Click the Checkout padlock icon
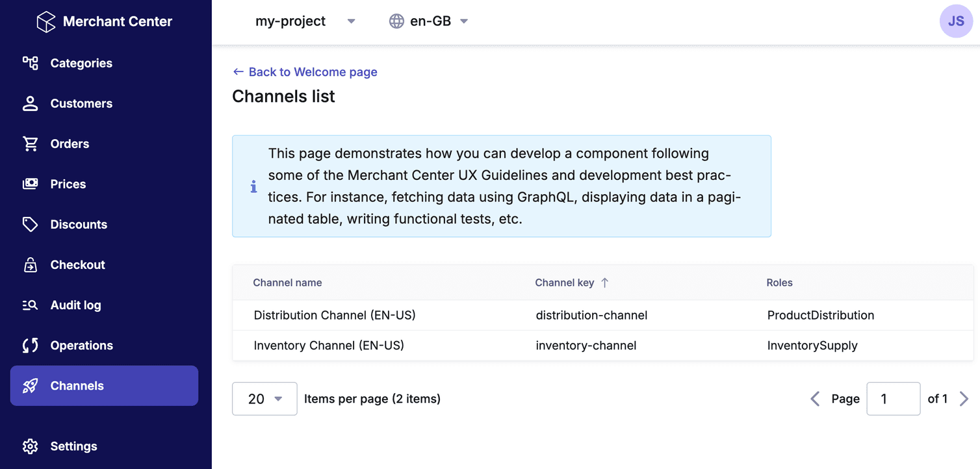 coord(30,264)
